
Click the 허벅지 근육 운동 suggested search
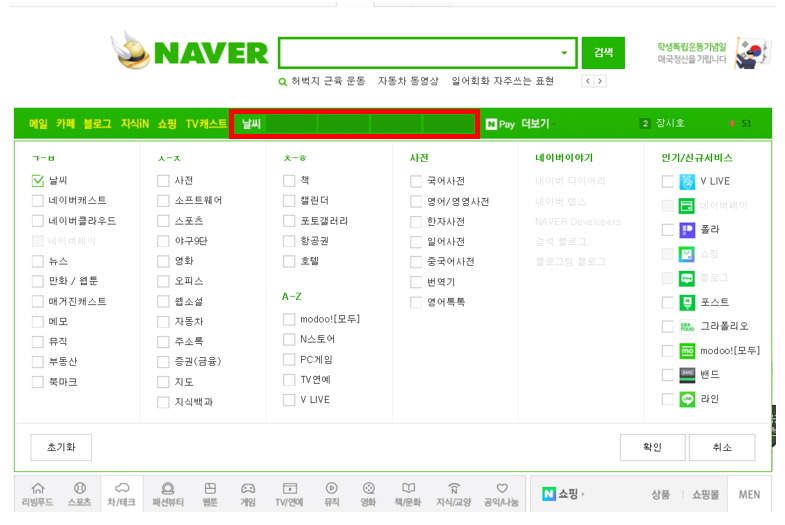328,81
